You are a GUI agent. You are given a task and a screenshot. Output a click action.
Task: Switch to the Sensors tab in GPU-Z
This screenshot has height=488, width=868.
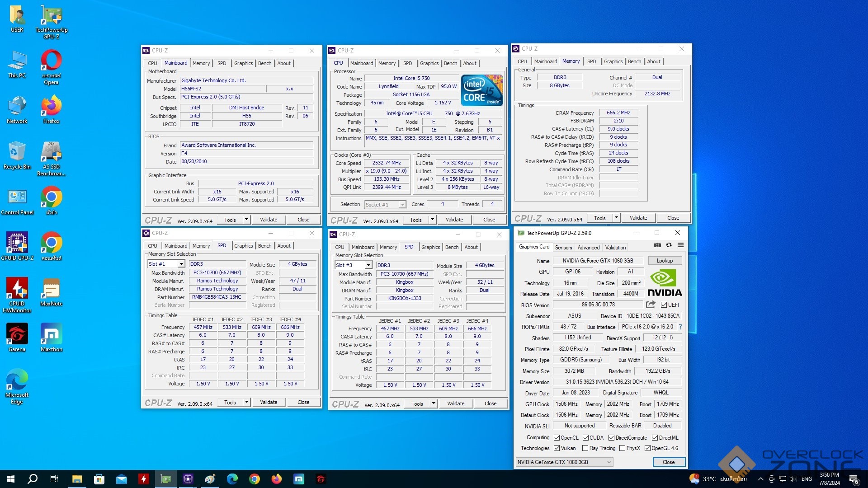[563, 248]
